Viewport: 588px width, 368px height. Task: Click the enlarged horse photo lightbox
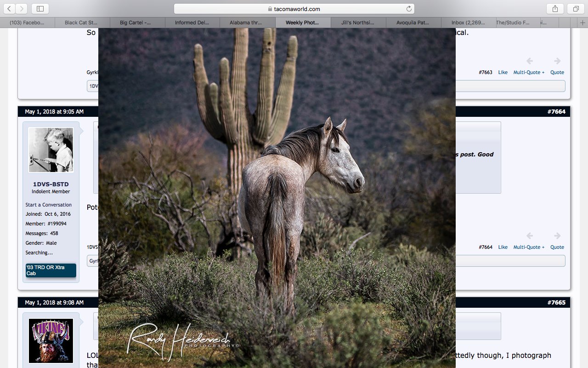277,198
